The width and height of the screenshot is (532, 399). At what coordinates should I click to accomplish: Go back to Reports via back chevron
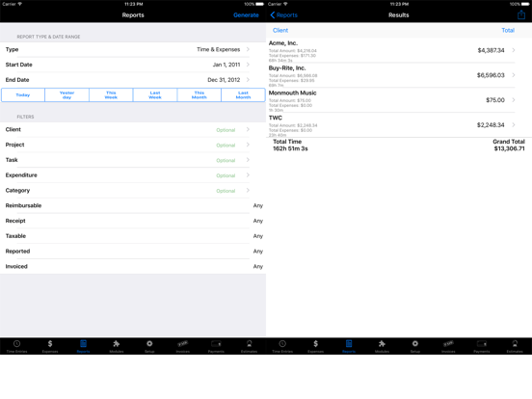coord(283,14)
